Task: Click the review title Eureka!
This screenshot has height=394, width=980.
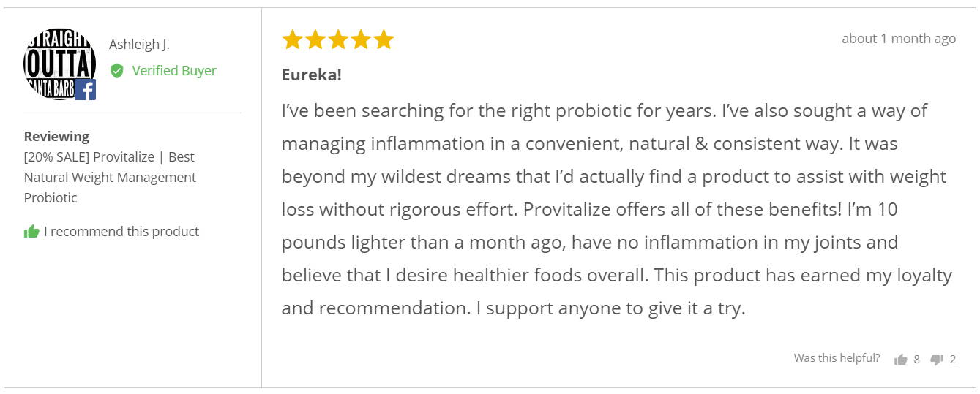Action: (312, 75)
